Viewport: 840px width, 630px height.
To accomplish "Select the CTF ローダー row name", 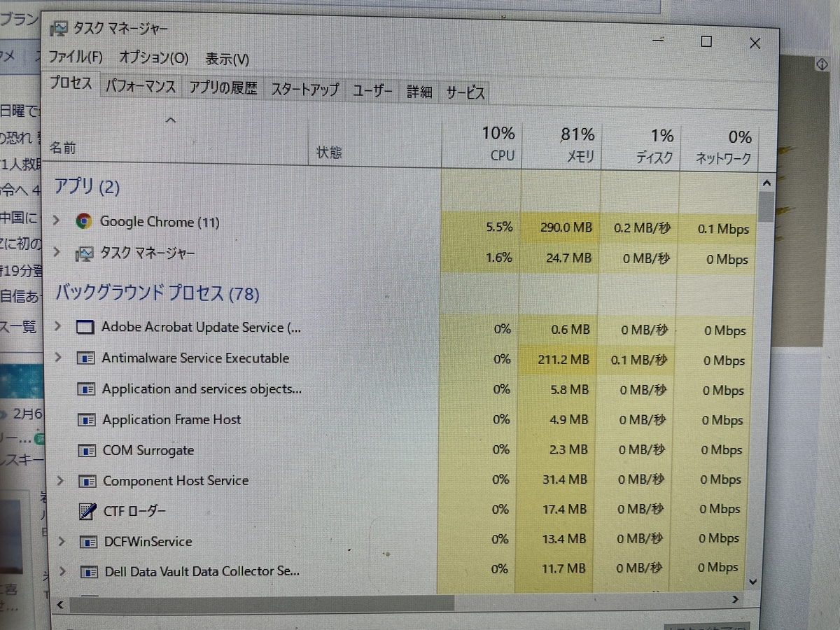I will (134, 511).
